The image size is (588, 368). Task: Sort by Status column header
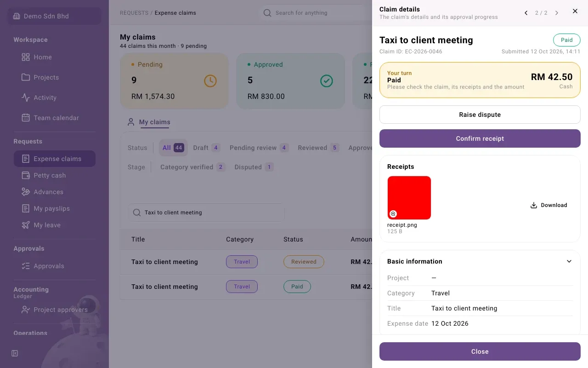pyautogui.click(x=293, y=239)
